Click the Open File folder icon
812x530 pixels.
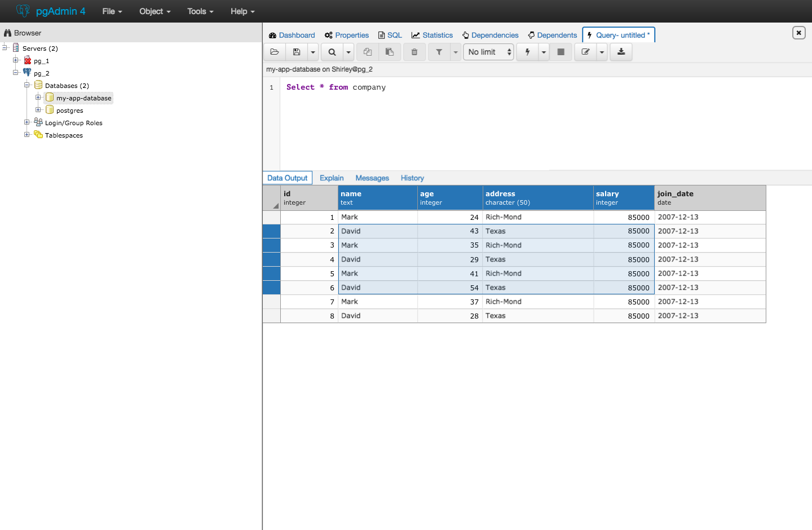click(x=275, y=52)
